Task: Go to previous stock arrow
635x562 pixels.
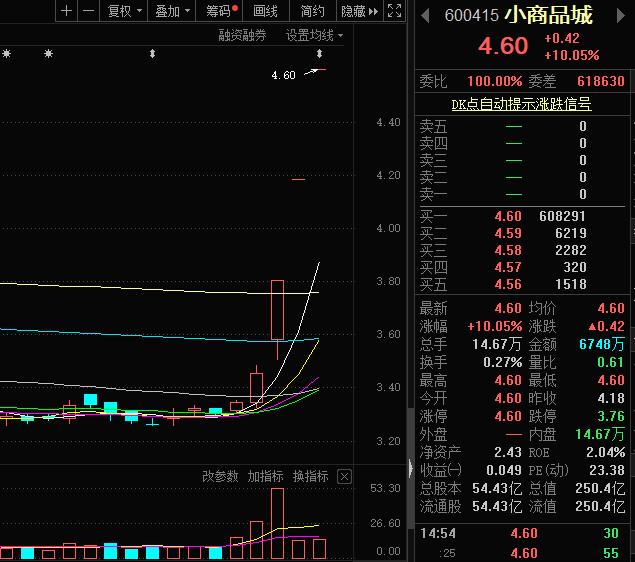Action: 425,16
